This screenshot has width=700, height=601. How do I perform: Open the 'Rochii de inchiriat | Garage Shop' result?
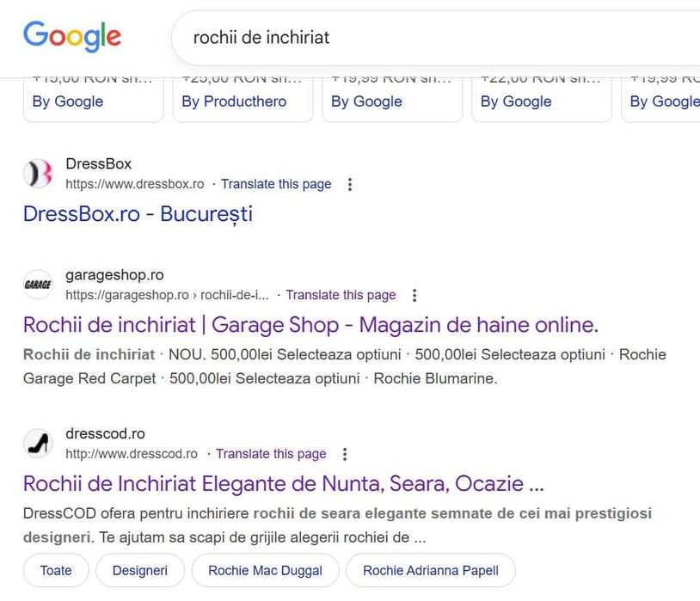(310, 325)
